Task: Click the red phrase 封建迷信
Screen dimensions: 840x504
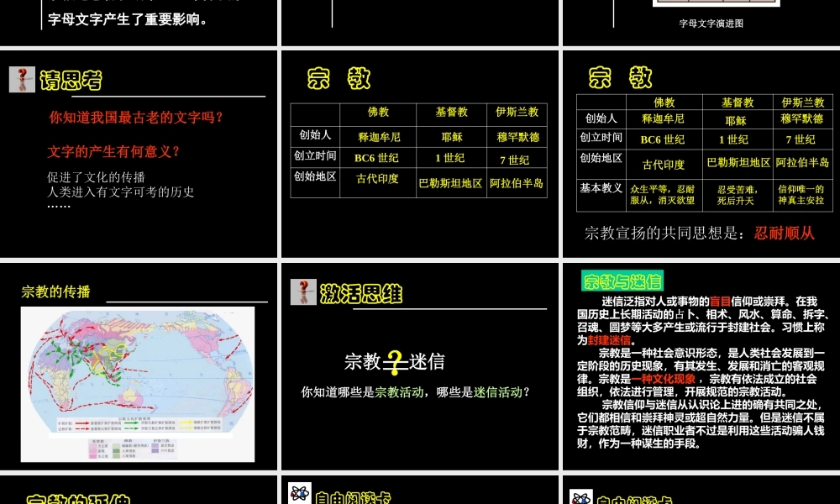Action: point(609,340)
